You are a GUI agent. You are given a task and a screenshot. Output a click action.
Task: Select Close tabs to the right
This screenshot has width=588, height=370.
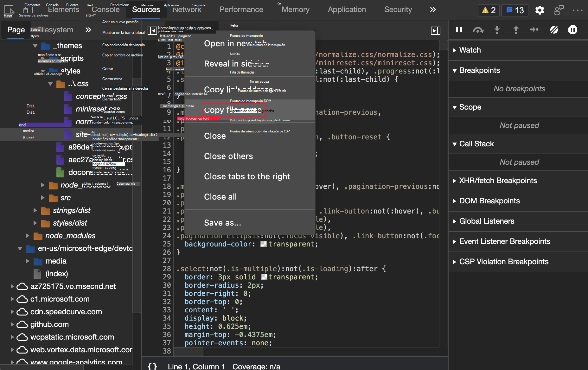click(247, 176)
